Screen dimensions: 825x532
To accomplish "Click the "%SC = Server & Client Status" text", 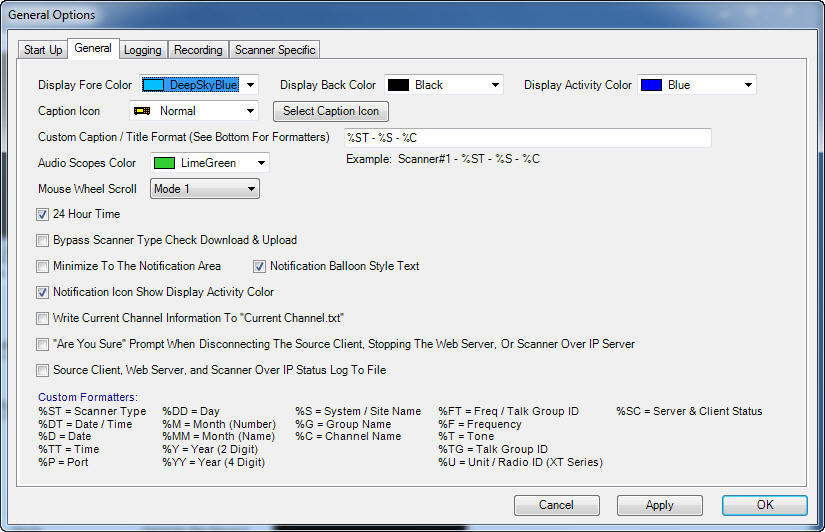I will [x=689, y=411].
